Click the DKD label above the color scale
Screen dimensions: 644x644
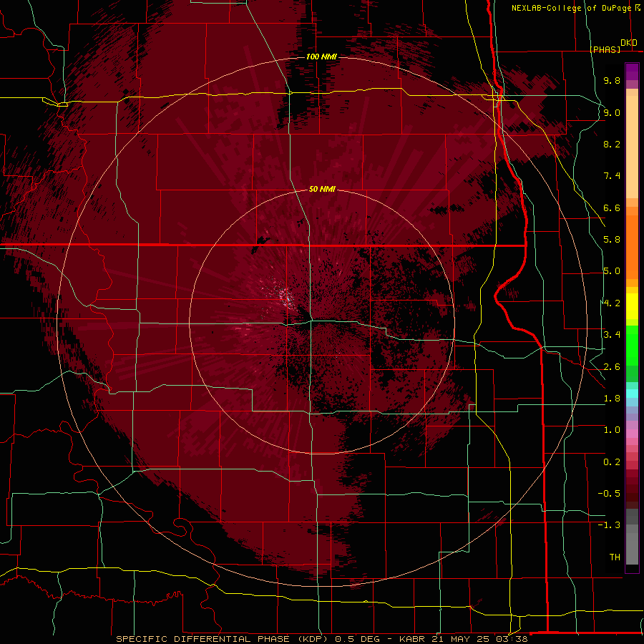[x=629, y=43]
